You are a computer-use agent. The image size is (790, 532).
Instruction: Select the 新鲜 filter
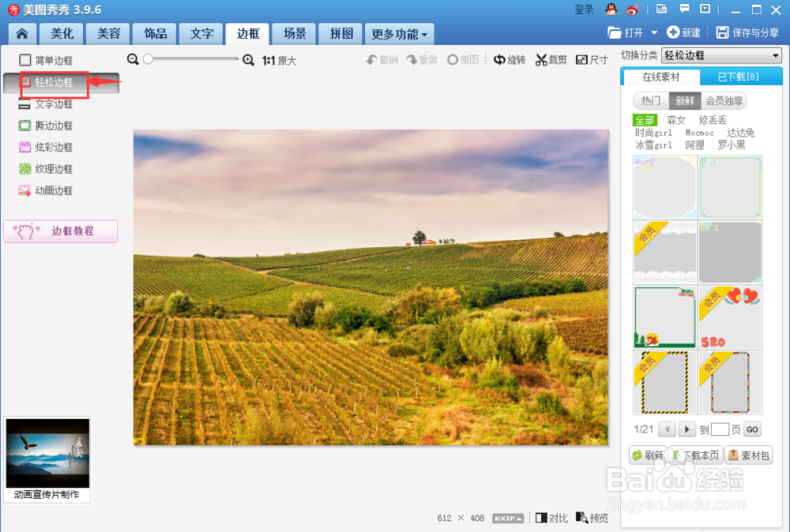[685, 101]
